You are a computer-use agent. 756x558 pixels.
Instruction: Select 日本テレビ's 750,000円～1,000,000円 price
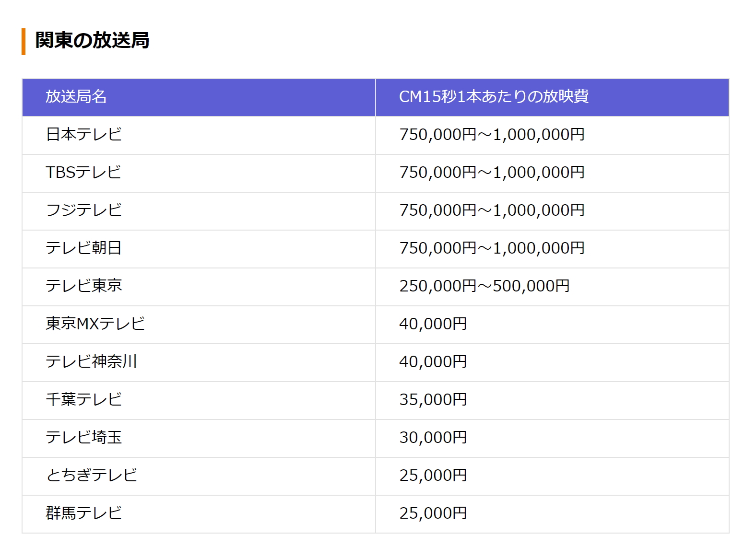coord(492,135)
